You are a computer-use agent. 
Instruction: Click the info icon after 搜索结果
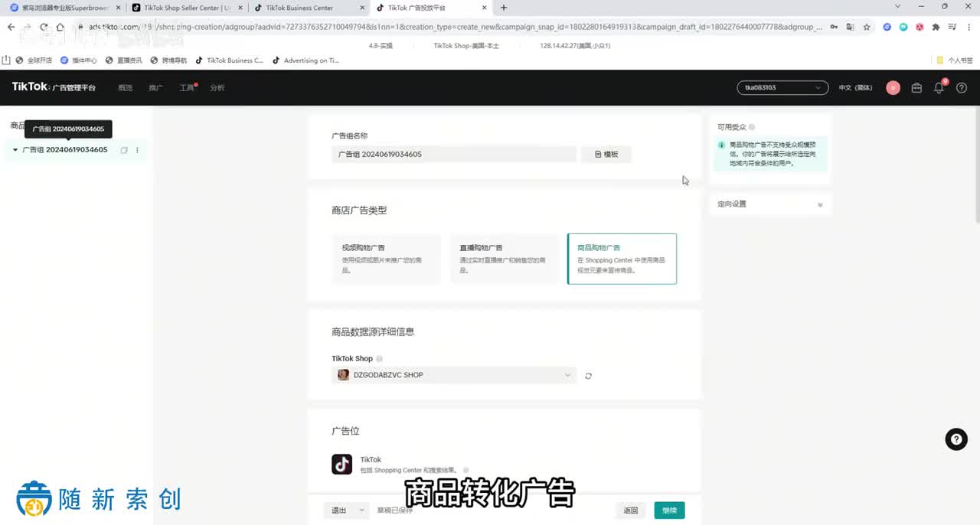point(465,471)
